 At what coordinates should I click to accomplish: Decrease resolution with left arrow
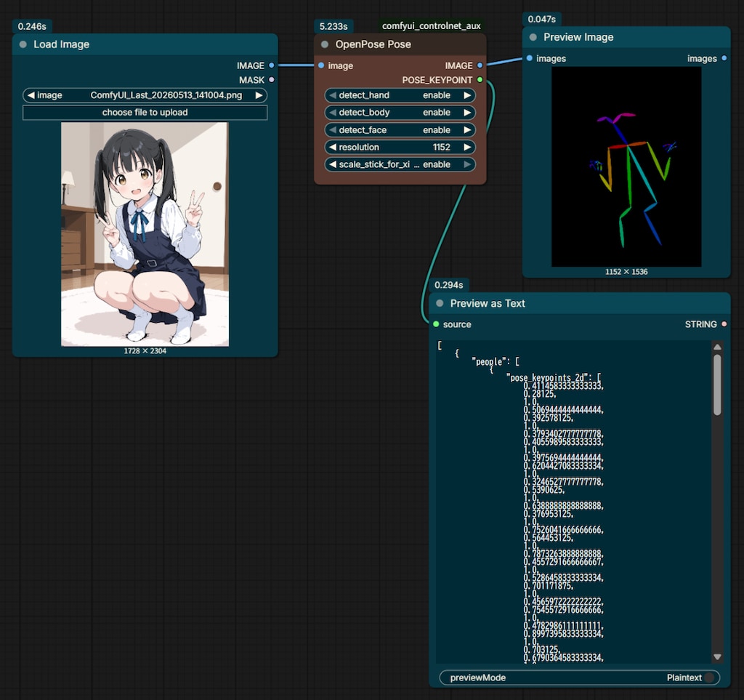(x=333, y=147)
